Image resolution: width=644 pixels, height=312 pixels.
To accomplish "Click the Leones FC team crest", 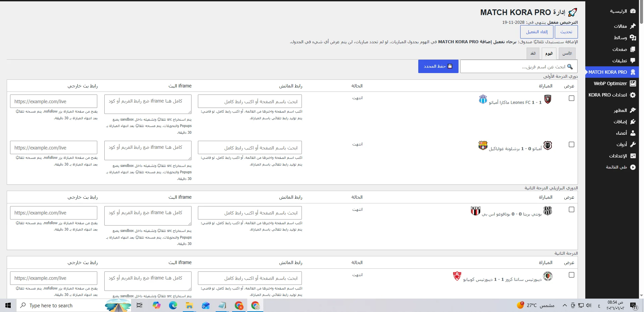I will click(x=547, y=99).
